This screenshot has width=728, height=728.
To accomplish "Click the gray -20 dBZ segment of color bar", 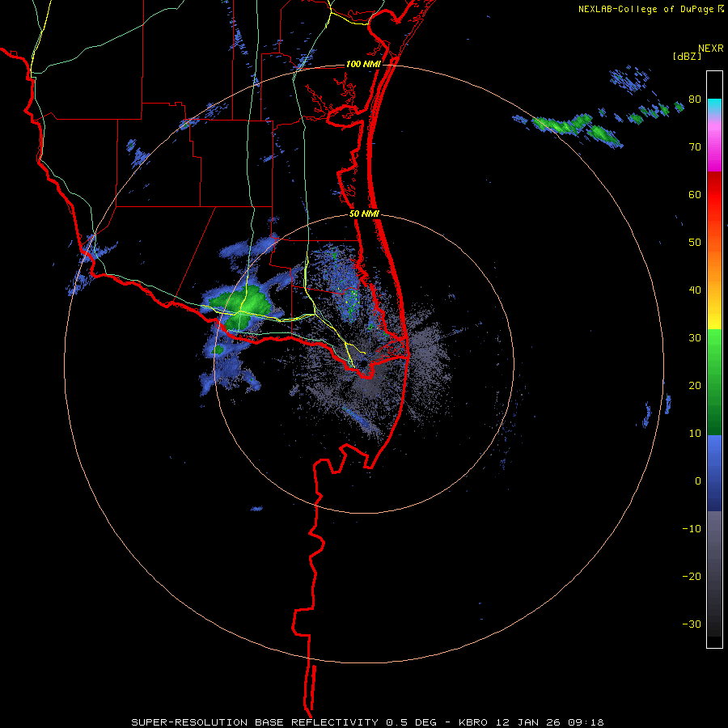I will pyautogui.click(x=714, y=576).
